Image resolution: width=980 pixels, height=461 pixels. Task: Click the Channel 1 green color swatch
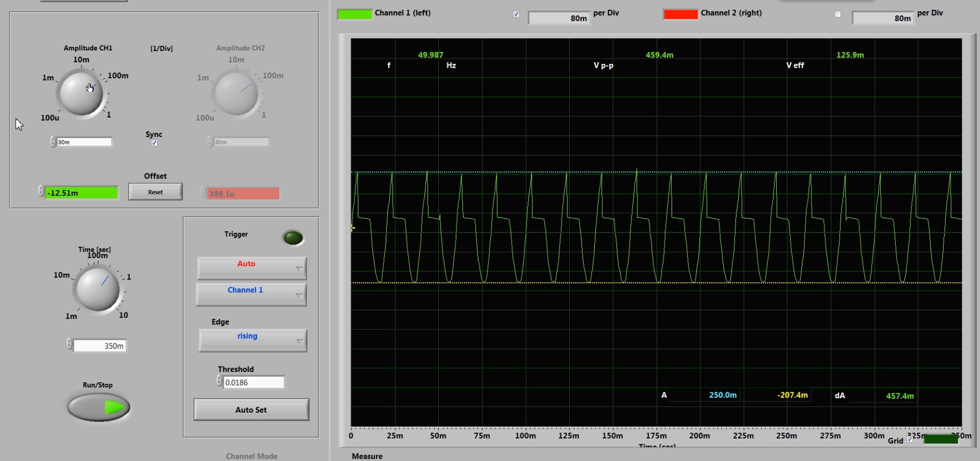tap(354, 14)
